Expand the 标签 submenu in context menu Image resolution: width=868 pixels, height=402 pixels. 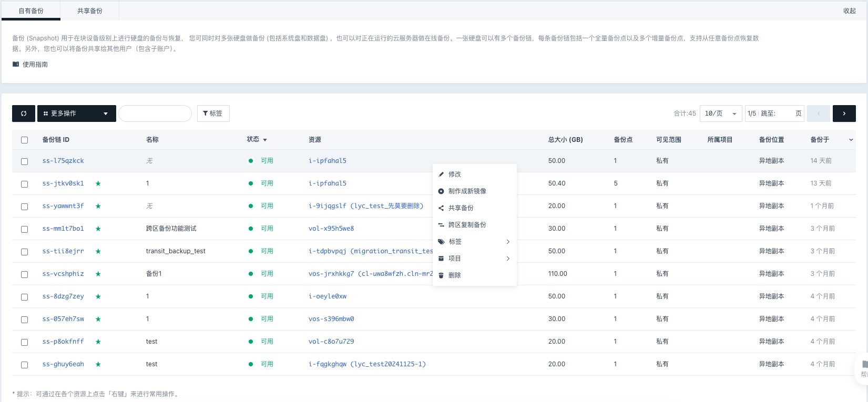click(x=474, y=242)
